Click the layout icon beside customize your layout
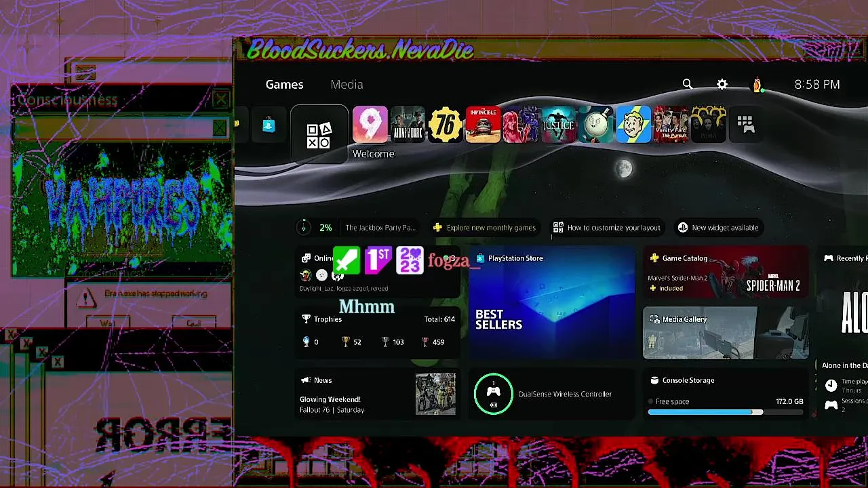 click(x=558, y=228)
